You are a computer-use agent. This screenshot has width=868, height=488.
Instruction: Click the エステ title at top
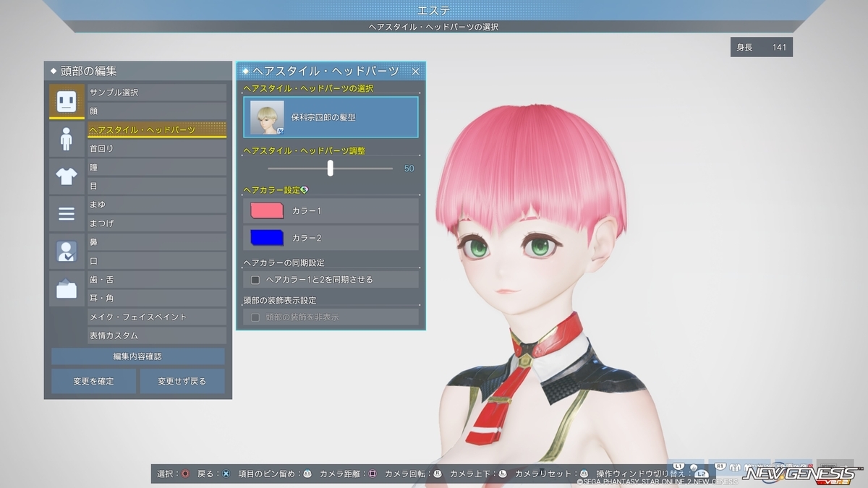pos(434,9)
